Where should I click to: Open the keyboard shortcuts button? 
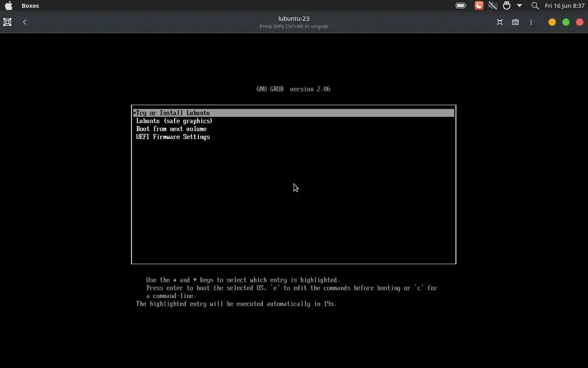515,22
